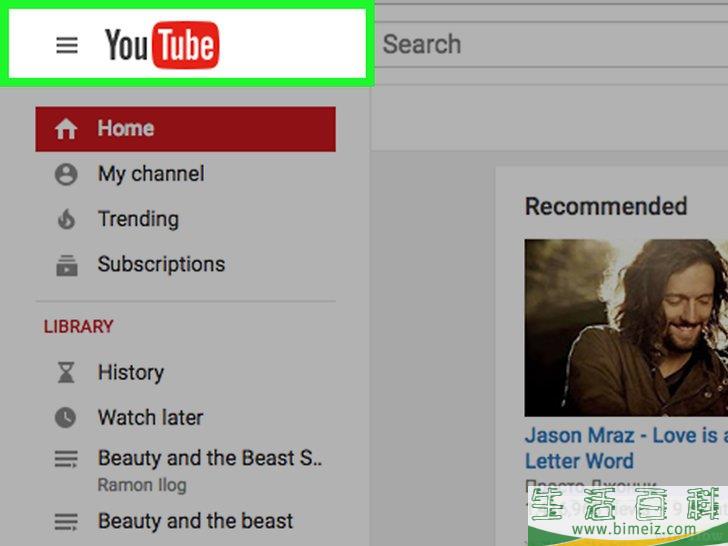Click the Recommended heading
This screenshot has height=546, width=728.
coord(606,206)
